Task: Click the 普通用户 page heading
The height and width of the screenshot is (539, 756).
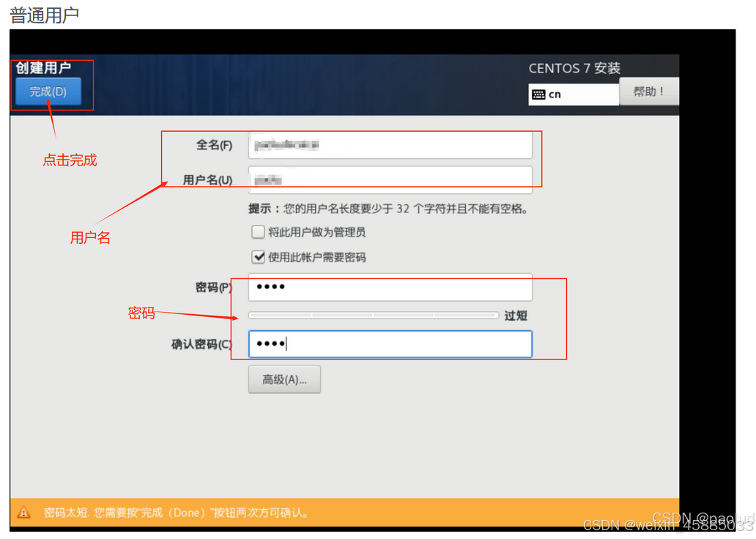Action: (x=44, y=15)
